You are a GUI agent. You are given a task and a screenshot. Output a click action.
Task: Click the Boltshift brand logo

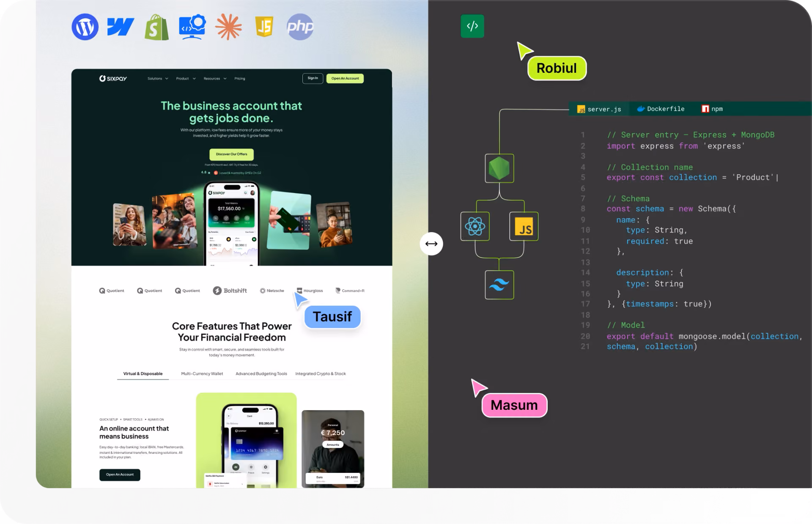click(x=230, y=291)
